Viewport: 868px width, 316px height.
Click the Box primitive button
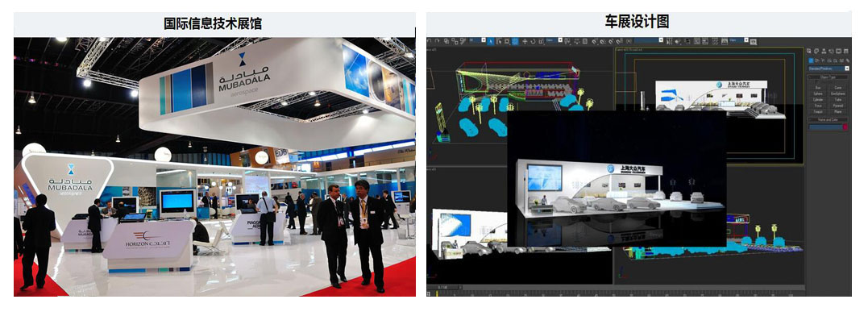pos(817,87)
